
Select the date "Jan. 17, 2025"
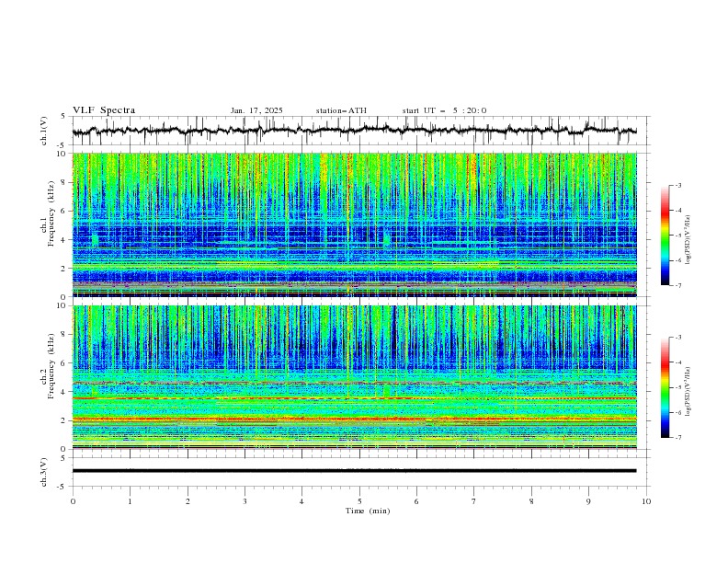[256, 110]
